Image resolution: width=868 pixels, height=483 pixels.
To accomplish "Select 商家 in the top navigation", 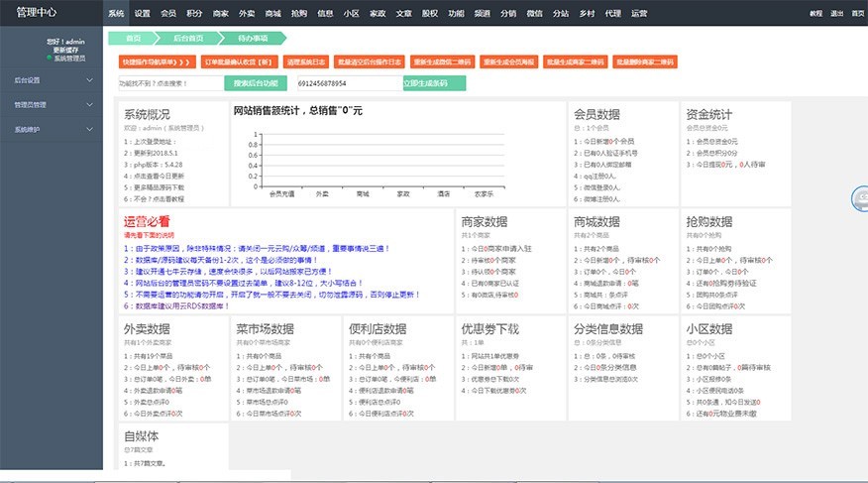I will pos(220,14).
